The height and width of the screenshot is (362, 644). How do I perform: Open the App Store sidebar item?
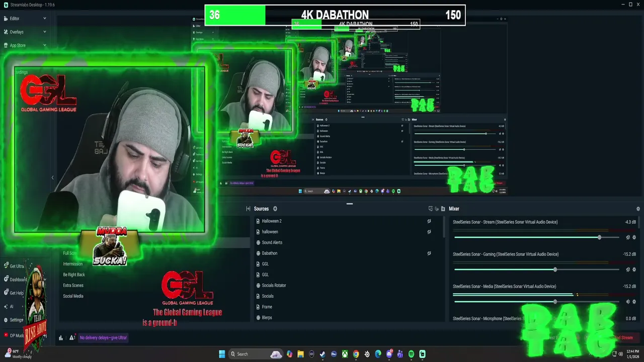click(18, 45)
